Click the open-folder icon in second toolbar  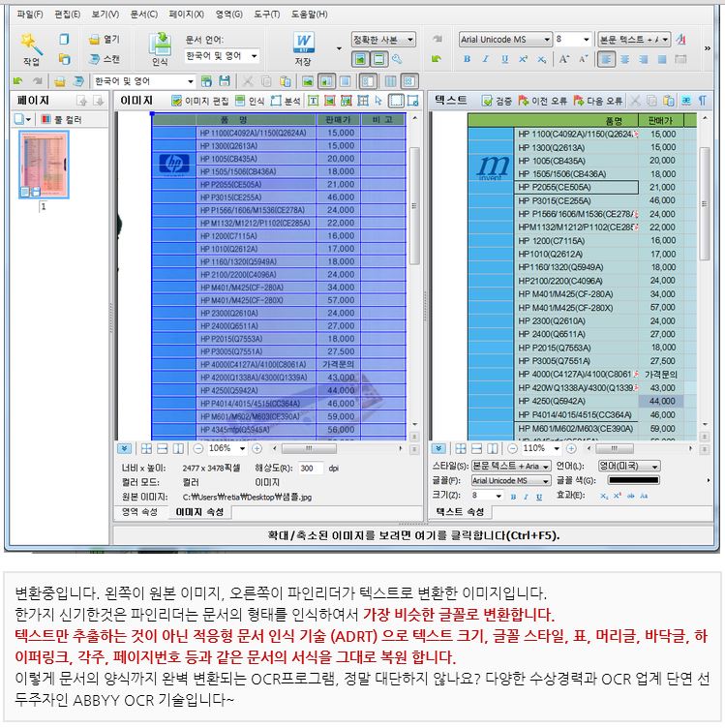click(x=59, y=81)
